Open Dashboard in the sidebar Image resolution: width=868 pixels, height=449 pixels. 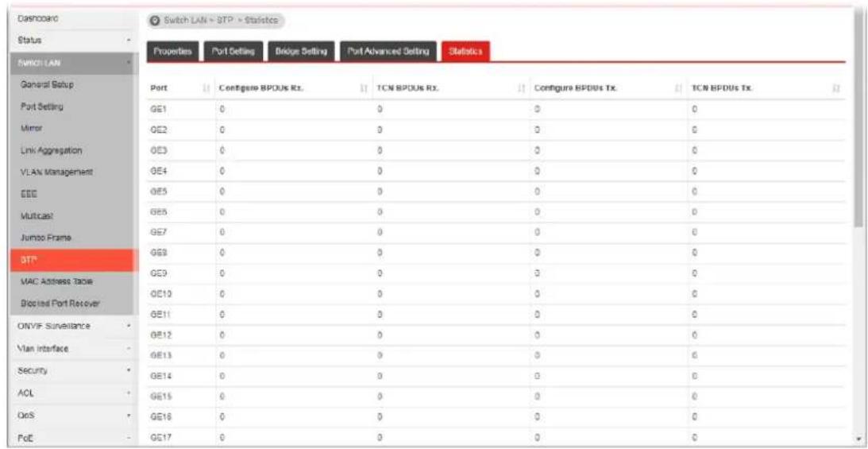39,18
